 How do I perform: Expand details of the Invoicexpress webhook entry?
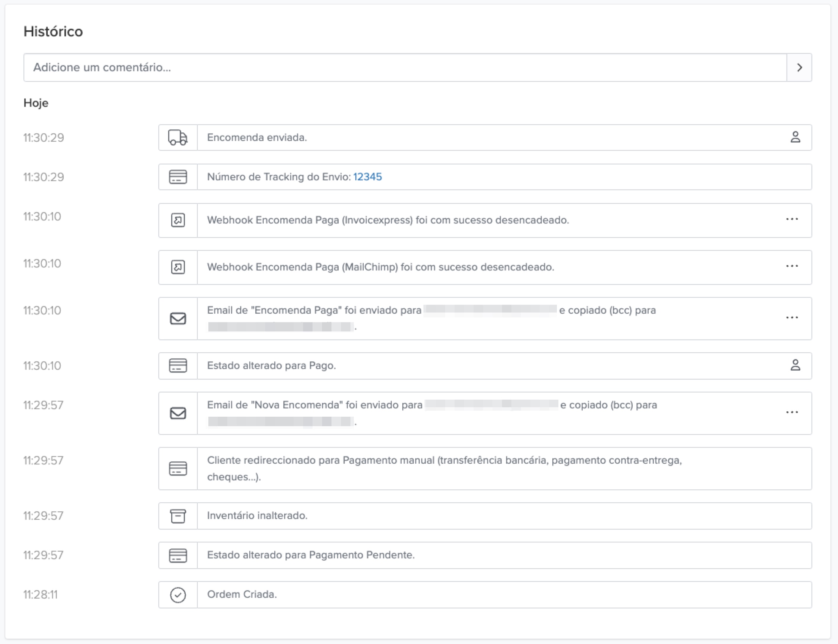point(792,219)
